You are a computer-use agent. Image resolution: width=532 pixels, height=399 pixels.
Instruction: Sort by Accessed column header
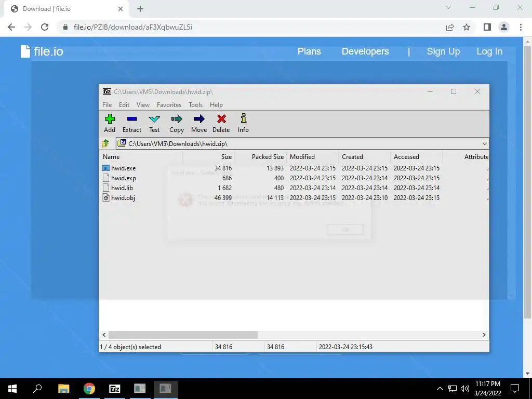[416, 157]
